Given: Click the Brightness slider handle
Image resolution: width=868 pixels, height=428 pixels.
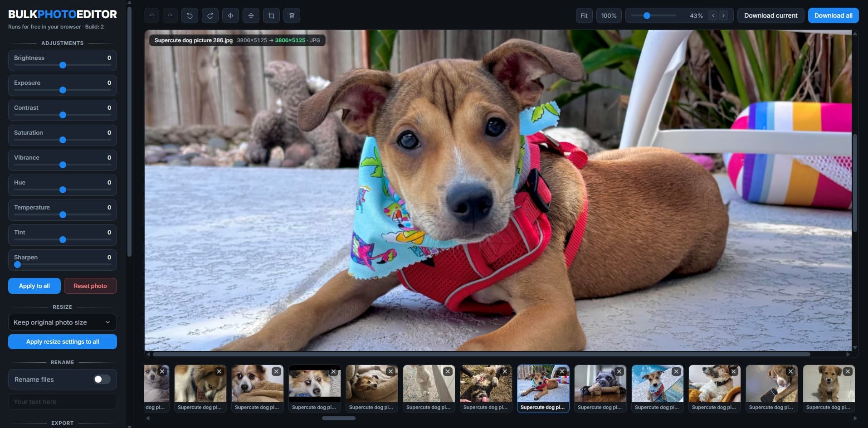Looking at the screenshot, I should 63,65.
